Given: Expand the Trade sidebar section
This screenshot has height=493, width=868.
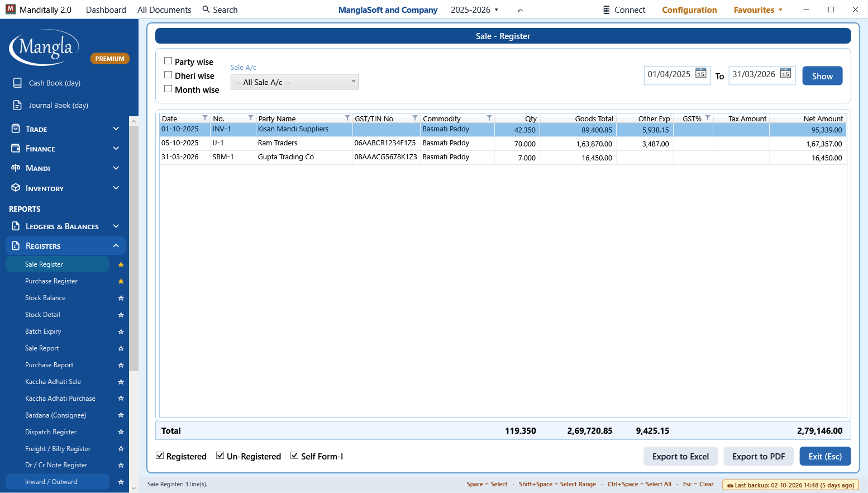Looking at the screenshot, I should pyautogui.click(x=66, y=129).
